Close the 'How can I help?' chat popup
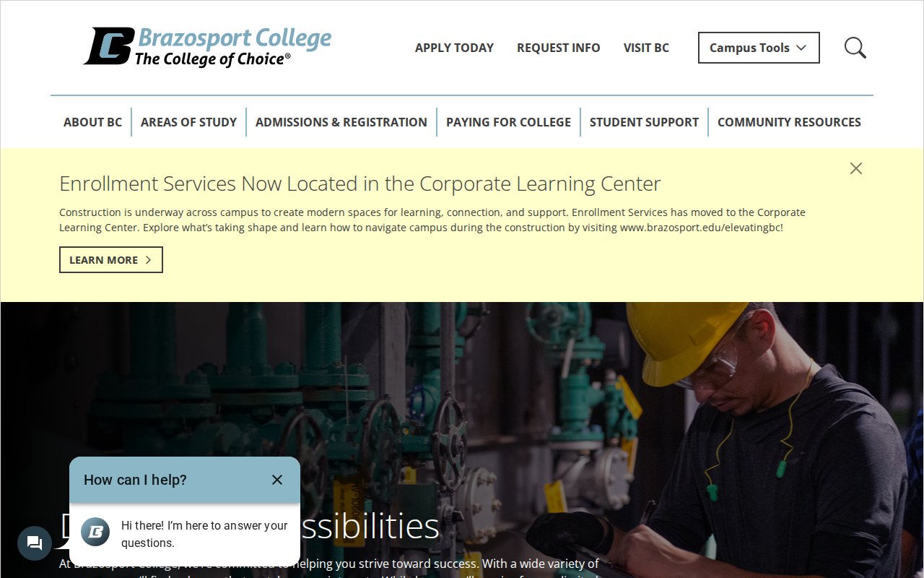The height and width of the screenshot is (578, 924). [x=277, y=480]
